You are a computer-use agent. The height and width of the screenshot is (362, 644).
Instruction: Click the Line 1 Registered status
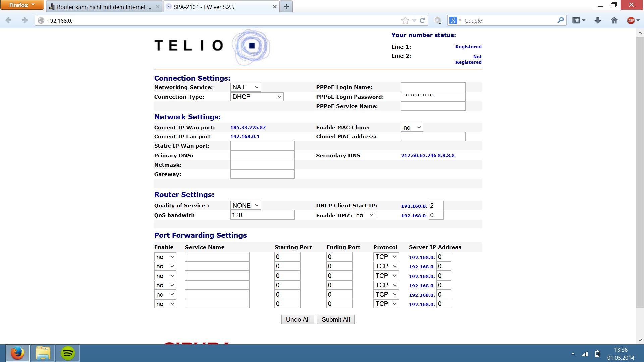click(468, 47)
